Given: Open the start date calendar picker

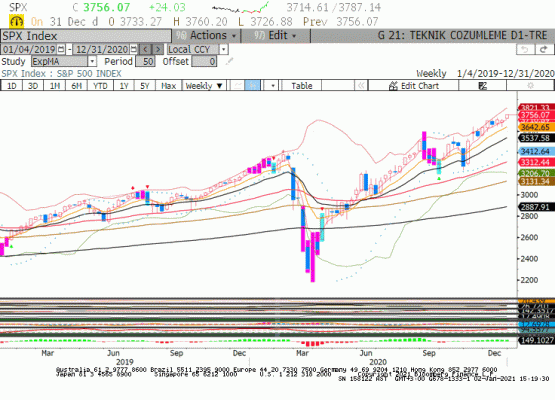Looking at the screenshot, I should tap(61, 49).
